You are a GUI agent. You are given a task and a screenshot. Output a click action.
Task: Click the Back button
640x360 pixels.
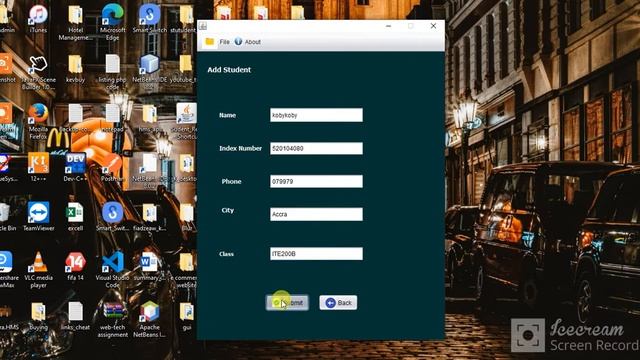[338, 302]
